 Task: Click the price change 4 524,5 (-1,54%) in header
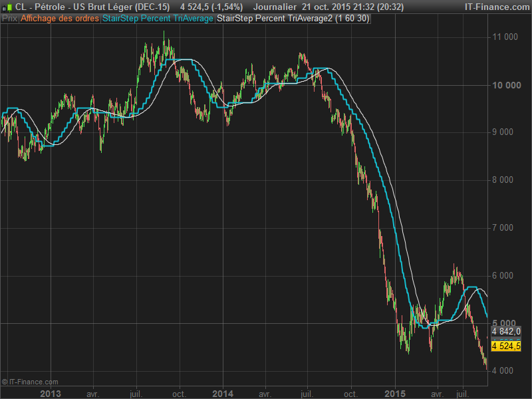pyautogui.click(x=211, y=7)
